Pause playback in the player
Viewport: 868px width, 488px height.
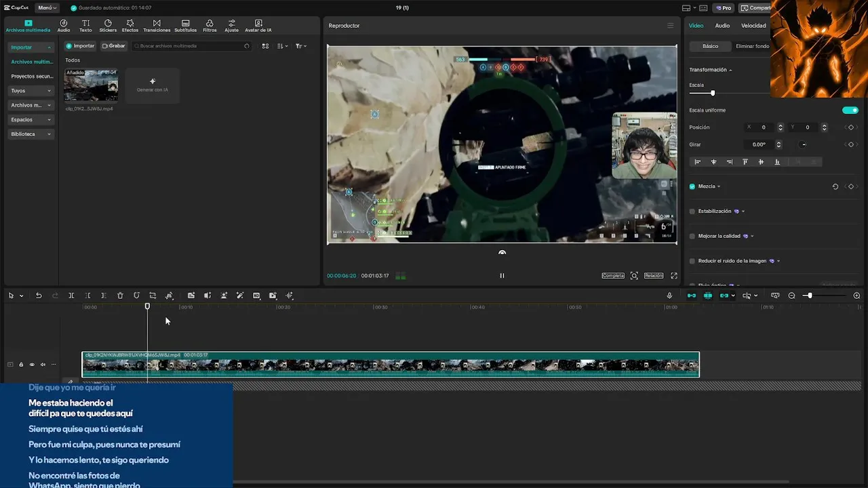(502, 276)
